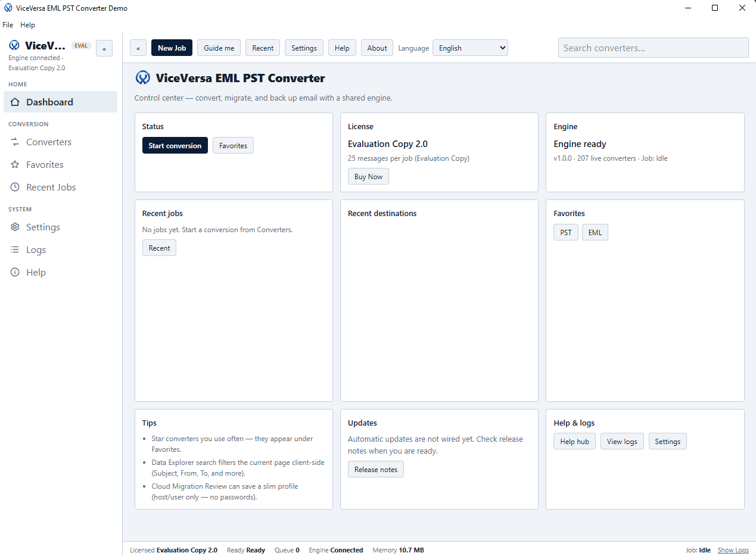Viewport: 756px width, 556px height.
Task: Click the Dashboard home icon in sidebar
Action: coord(15,102)
